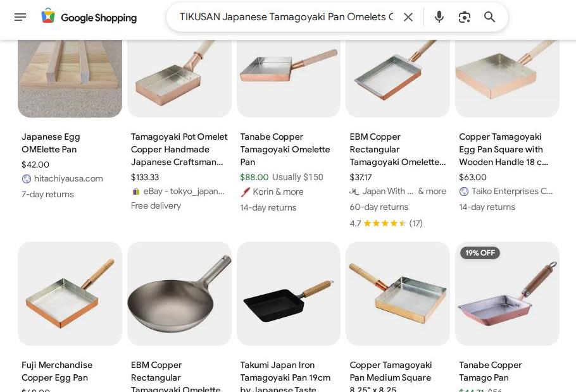The image size is (576, 392).
Task: Start voice search with microphone
Action: click(x=439, y=17)
